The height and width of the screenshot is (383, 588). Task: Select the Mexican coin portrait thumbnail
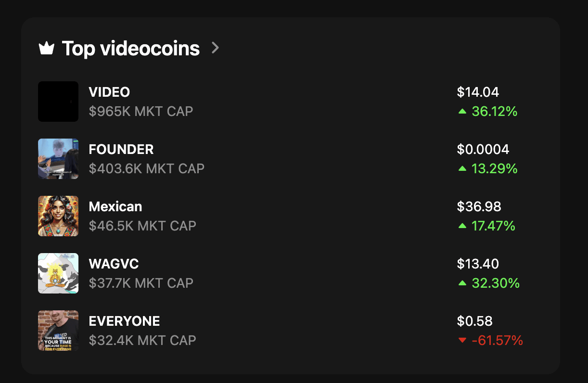pyautogui.click(x=58, y=216)
